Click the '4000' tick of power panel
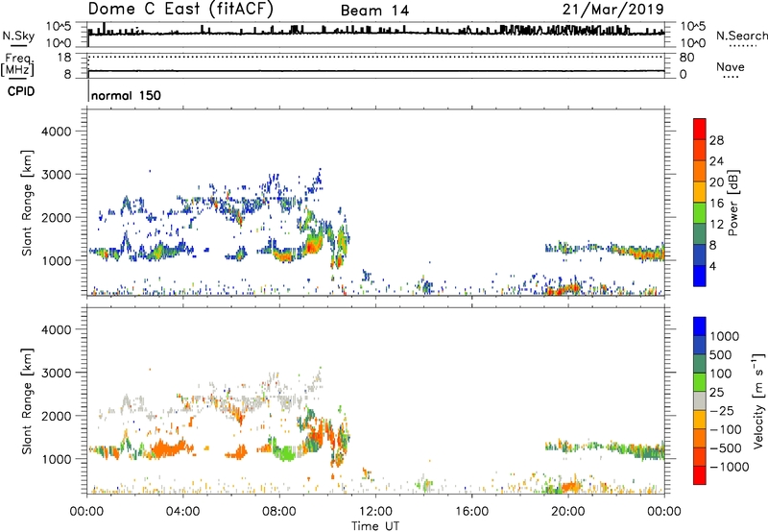This screenshot has height=532, width=768. pyautogui.click(x=57, y=132)
